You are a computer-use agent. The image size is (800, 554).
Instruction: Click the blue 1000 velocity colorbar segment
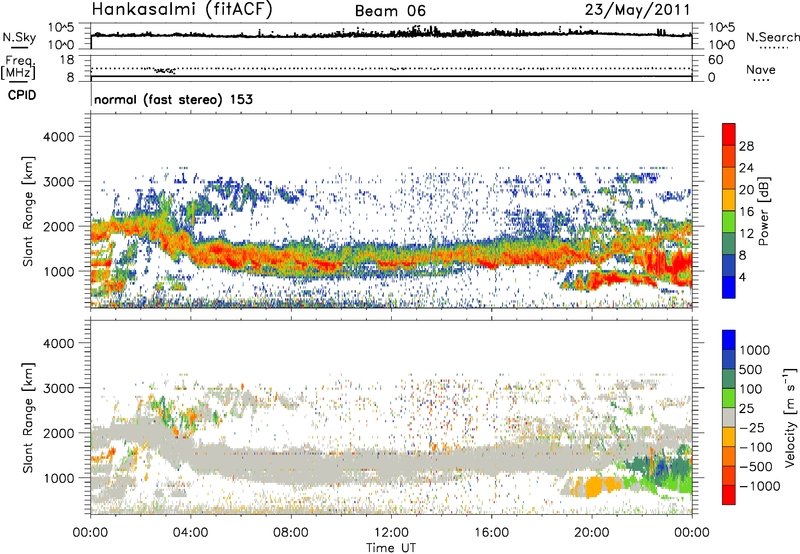click(x=729, y=340)
